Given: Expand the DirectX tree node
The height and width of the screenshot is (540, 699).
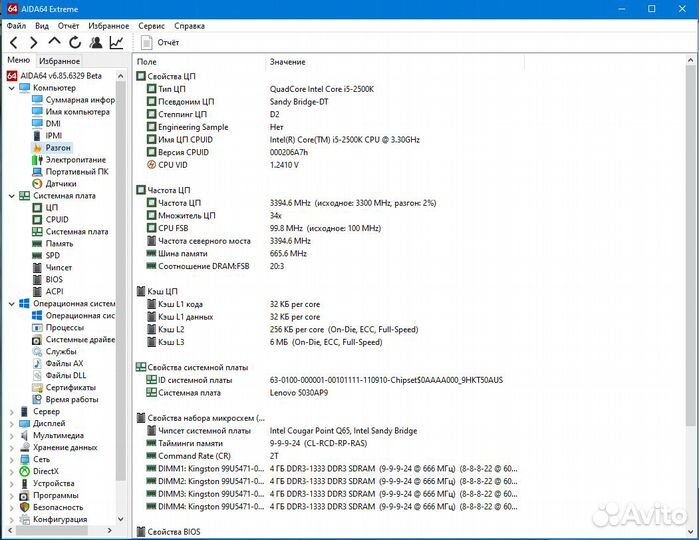Looking at the screenshot, I should pos(12,471).
